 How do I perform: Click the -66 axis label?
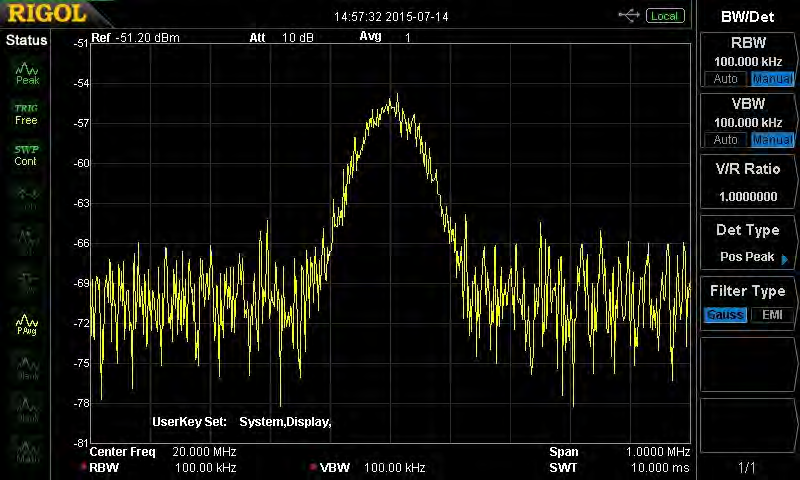81,243
